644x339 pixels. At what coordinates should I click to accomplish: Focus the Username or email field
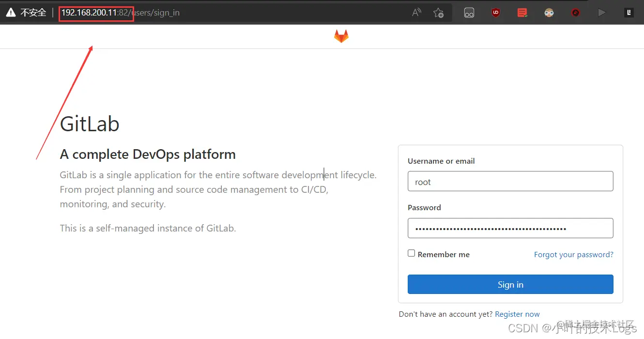(x=510, y=181)
